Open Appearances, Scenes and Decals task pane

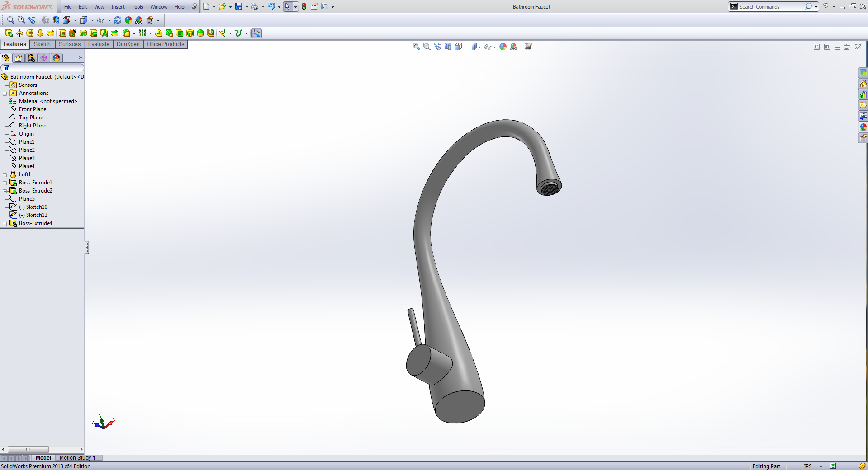[x=863, y=127]
